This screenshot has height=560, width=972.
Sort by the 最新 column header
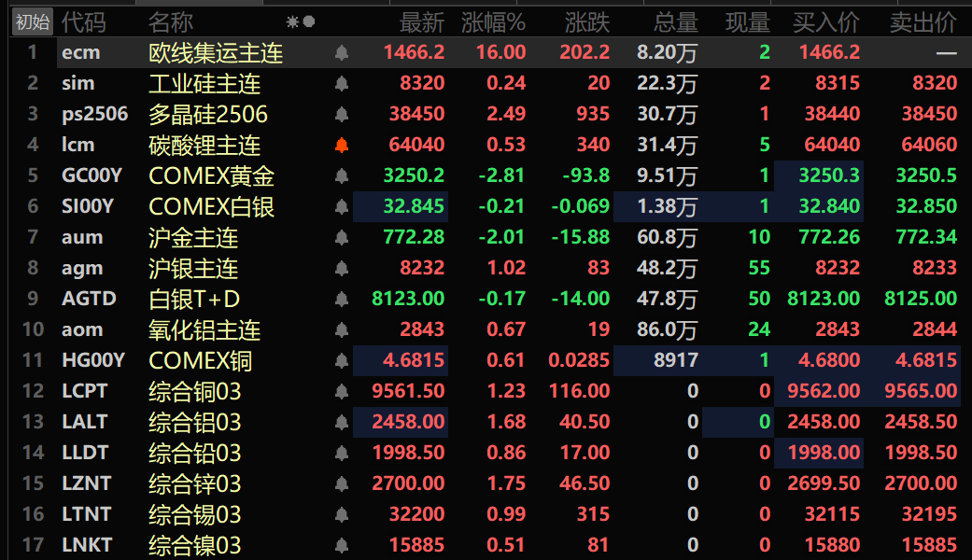coord(421,23)
